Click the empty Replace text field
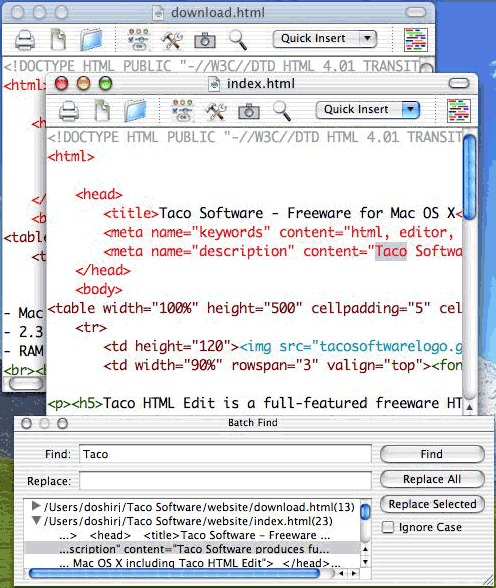Viewport: 496px width, 588px height. tap(225, 481)
